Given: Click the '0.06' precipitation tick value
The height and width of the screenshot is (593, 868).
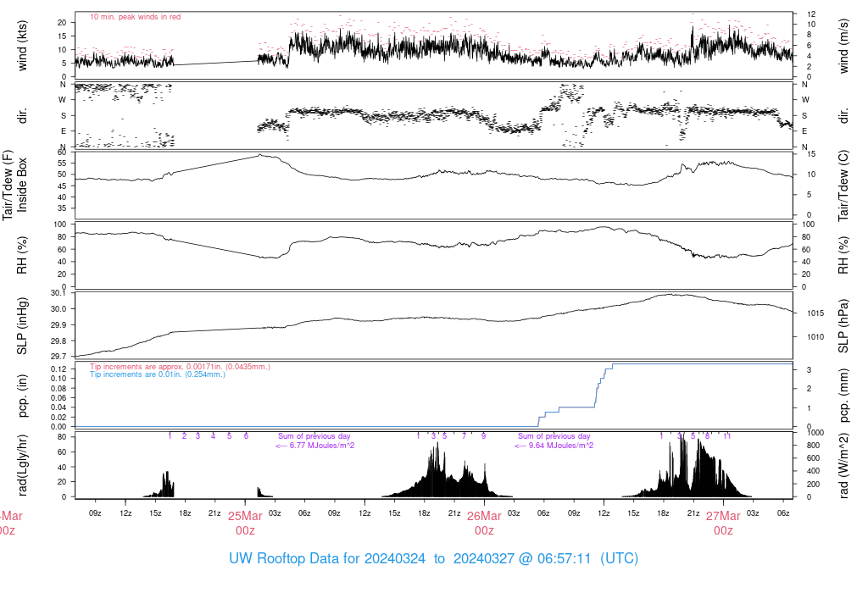Looking at the screenshot, I should 58,397.
